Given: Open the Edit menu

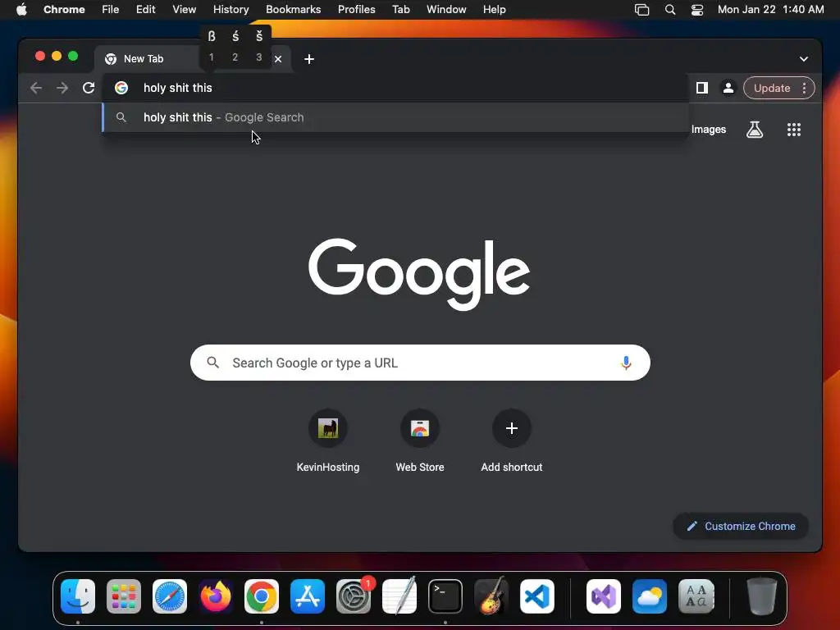Looking at the screenshot, I should click(146, 10).
